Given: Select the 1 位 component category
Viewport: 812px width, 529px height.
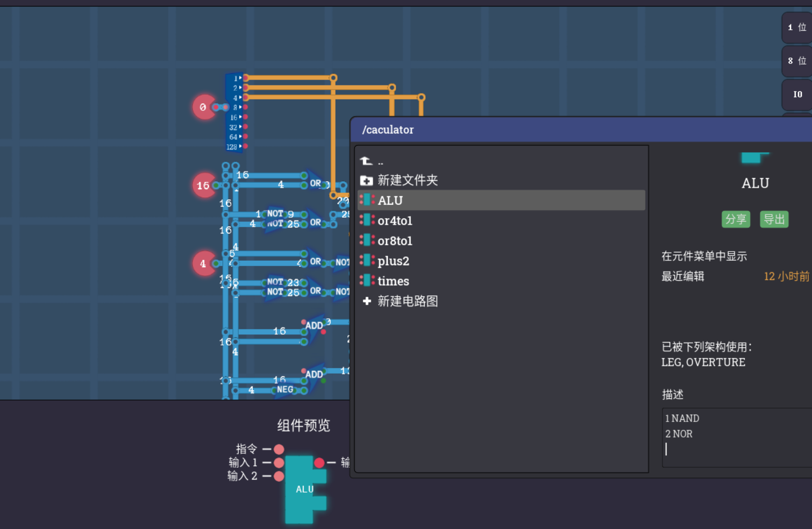Looking at the screenshot, I should point(797,27).
